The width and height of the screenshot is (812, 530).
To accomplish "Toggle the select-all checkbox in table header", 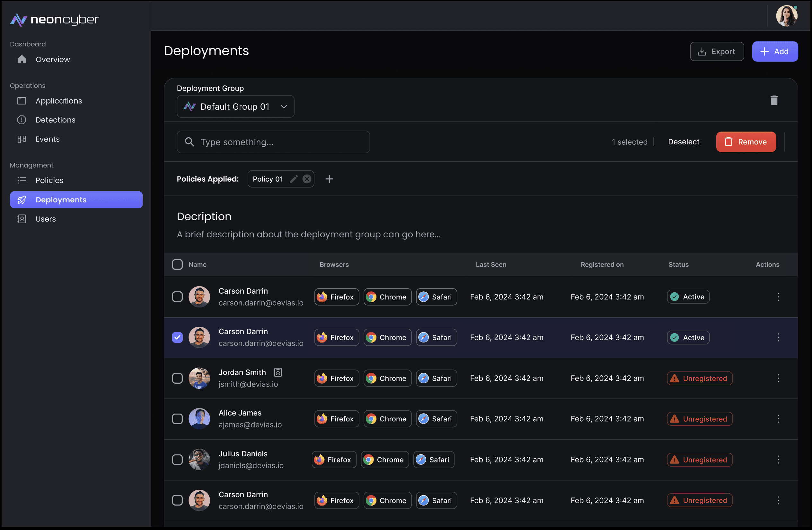I will click(177, 265).
